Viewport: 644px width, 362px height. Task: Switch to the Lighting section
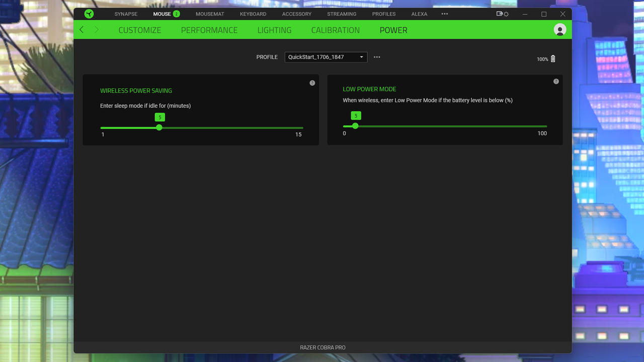tap(274, 30)
